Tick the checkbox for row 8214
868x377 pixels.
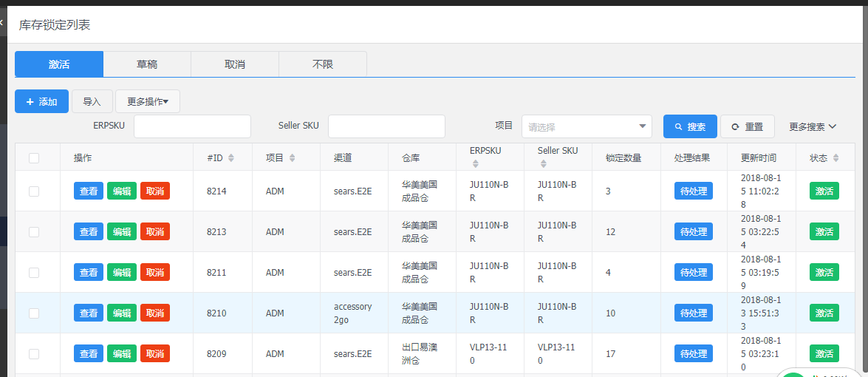[x=34, y=191]
